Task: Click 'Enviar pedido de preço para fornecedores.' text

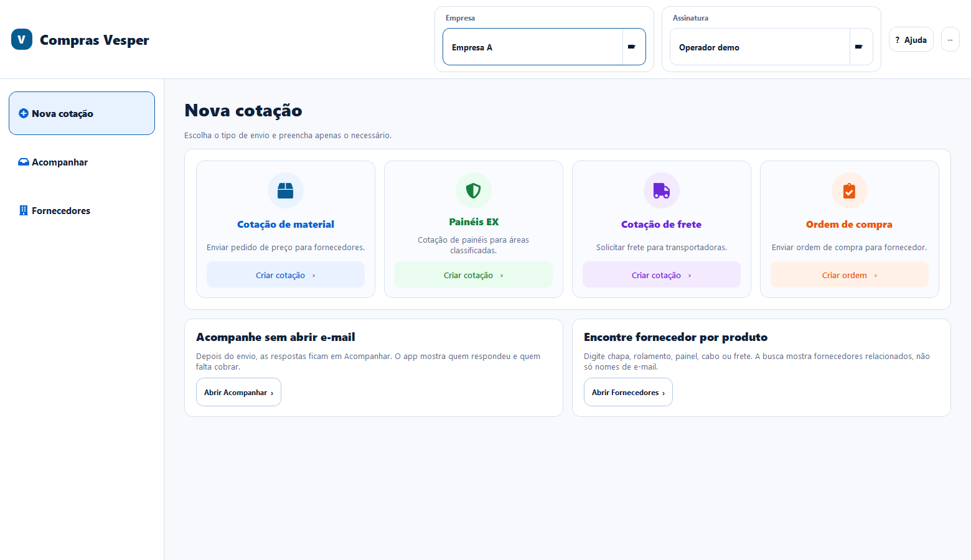Action: 286,247
